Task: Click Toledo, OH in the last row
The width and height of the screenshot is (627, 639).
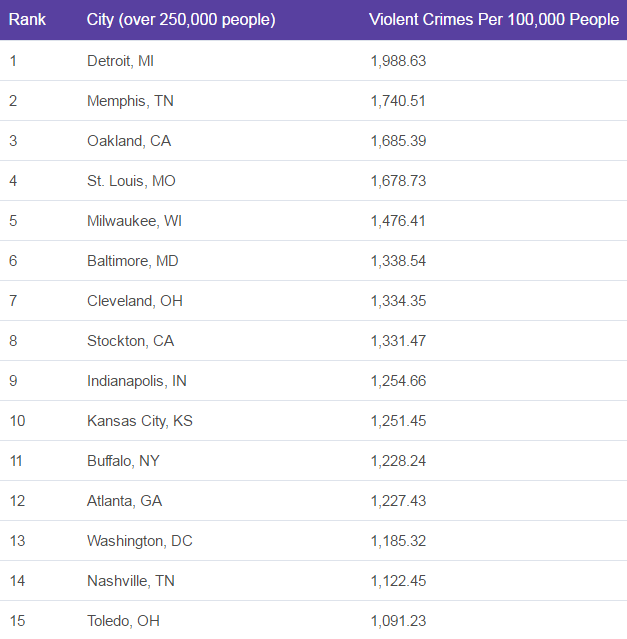Action: (x=123, y=621)
